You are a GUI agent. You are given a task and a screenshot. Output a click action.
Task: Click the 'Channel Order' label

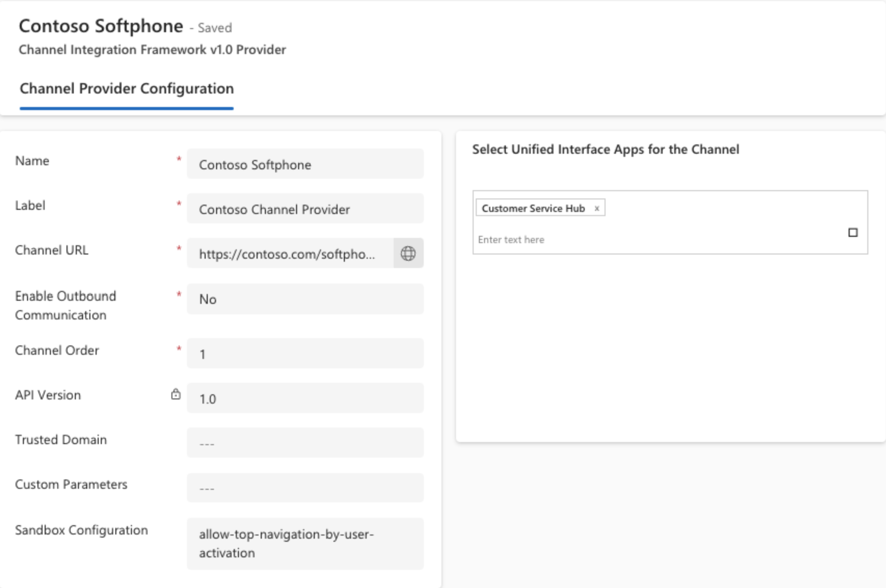point(57,351)
